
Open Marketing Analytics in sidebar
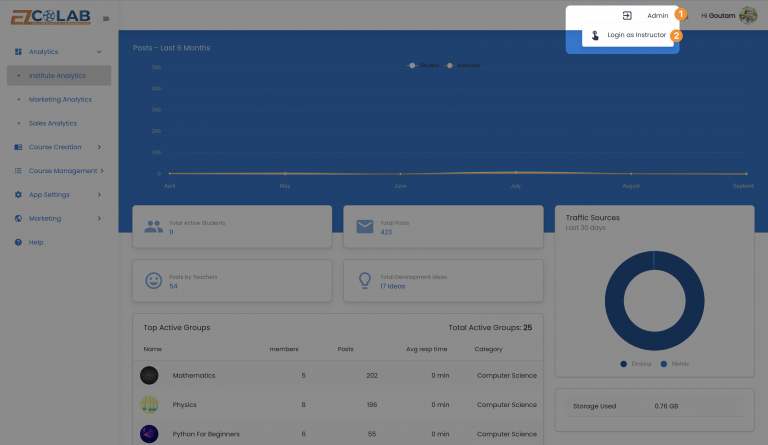pos(60,99)
